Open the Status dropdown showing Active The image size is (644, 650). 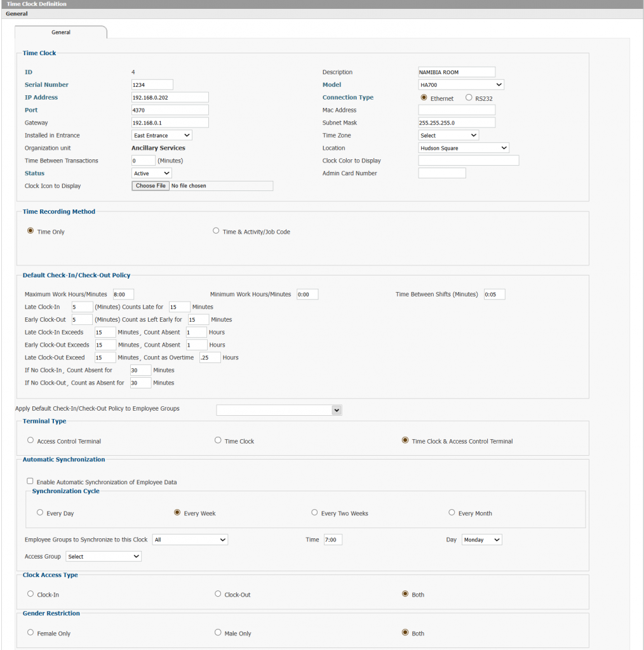(151, 173)
